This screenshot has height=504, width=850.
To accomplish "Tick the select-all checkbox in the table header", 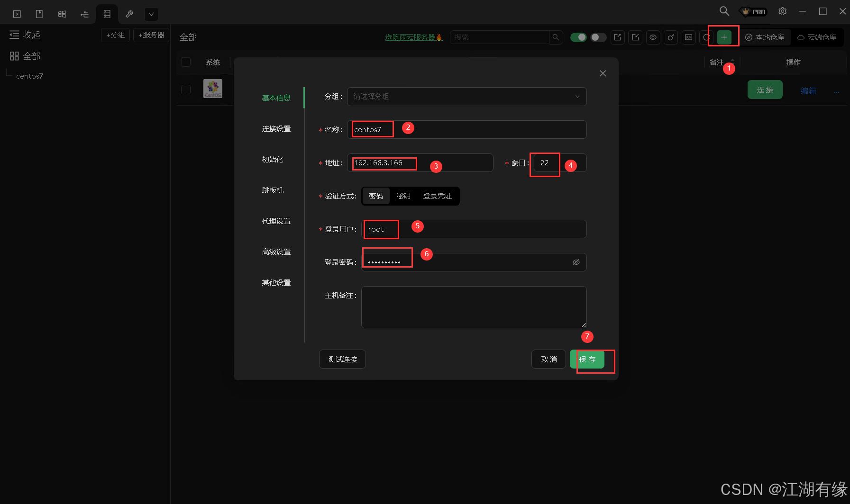I will (x=186, y=62).
